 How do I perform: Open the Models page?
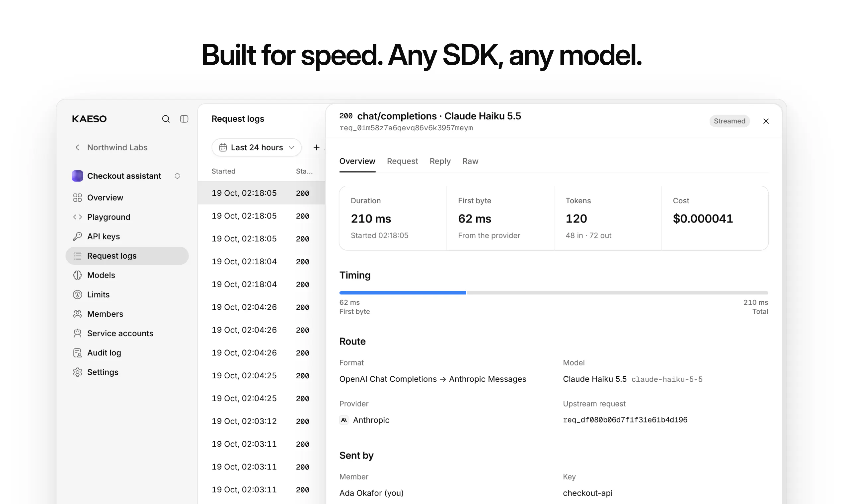coord(127,275)
